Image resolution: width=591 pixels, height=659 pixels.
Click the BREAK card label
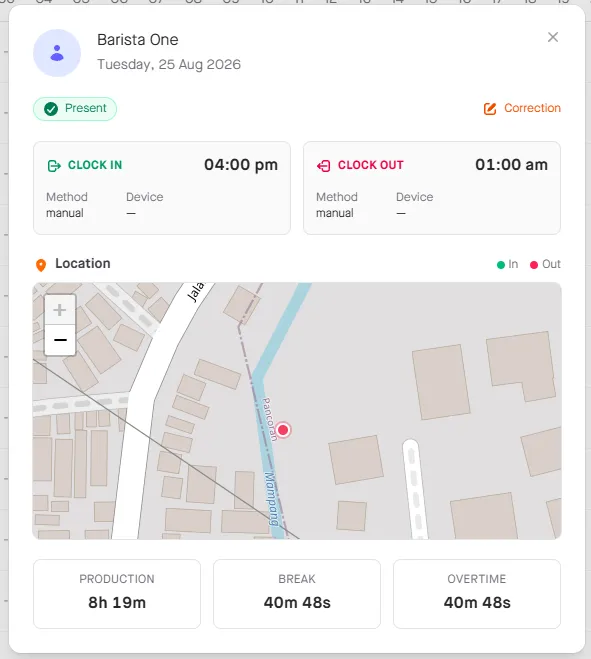297,579
